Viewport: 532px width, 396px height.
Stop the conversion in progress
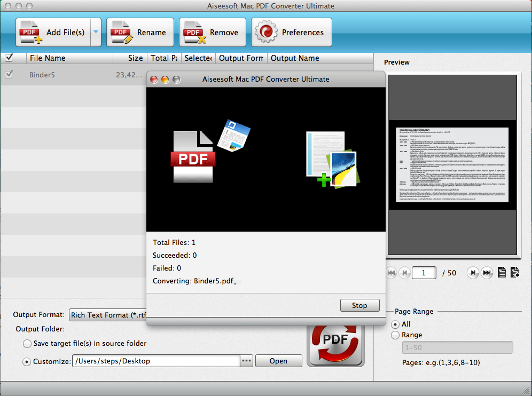(359, 305)
